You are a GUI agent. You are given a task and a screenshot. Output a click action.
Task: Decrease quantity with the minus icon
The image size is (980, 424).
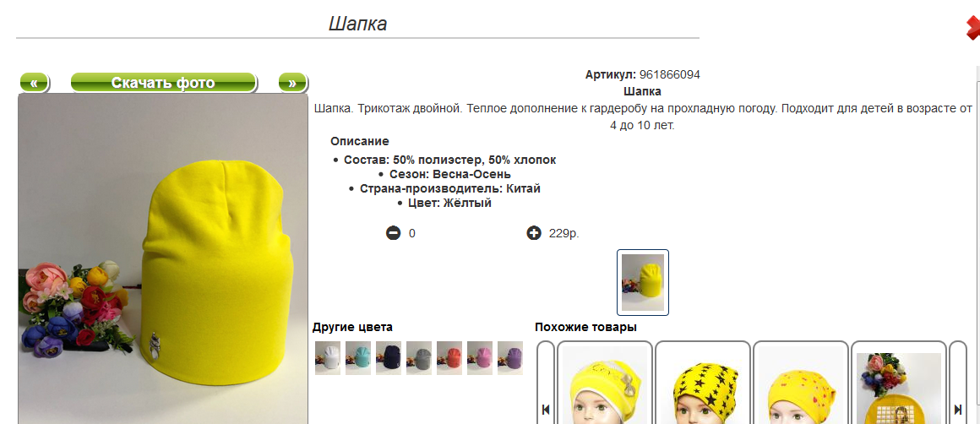[x=393, y=234]
